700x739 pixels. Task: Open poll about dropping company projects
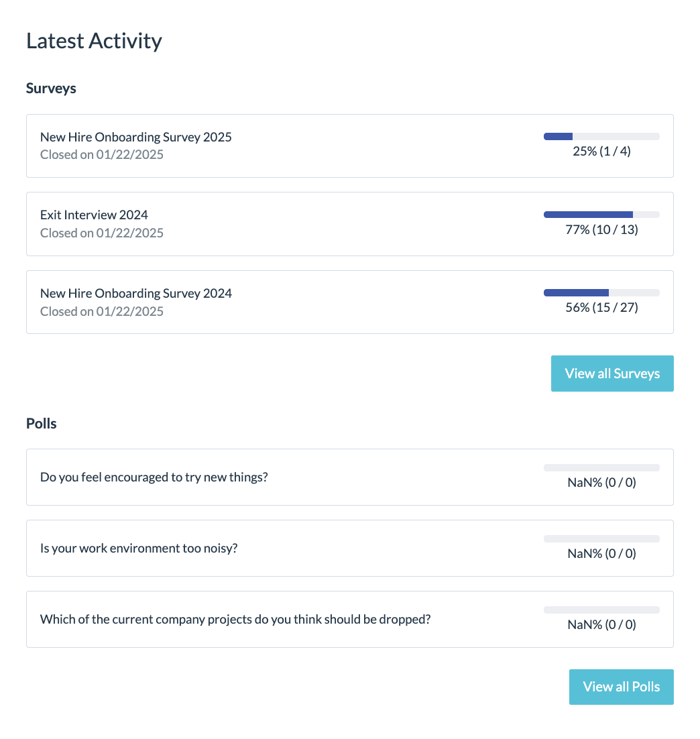click(x=350, y=619)
